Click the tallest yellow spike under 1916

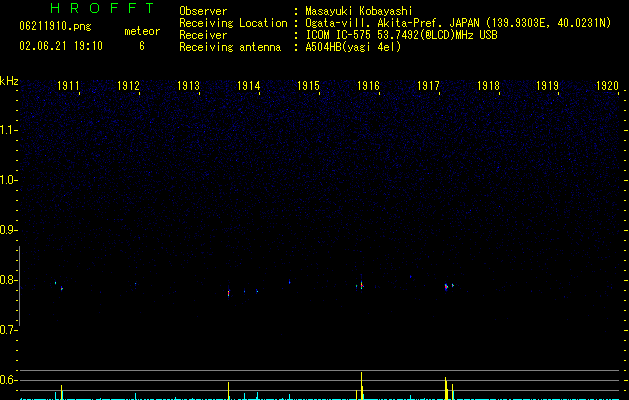(x=361, y=386)
